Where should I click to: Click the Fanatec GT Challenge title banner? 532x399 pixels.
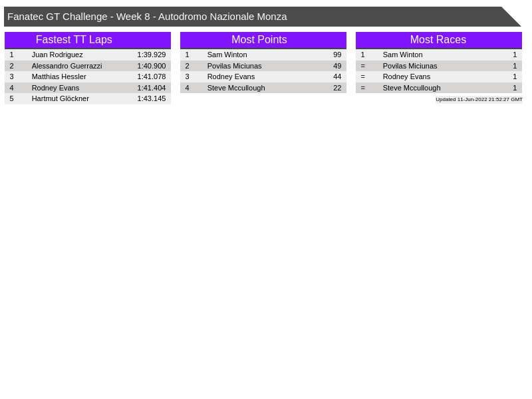(147, 17)
